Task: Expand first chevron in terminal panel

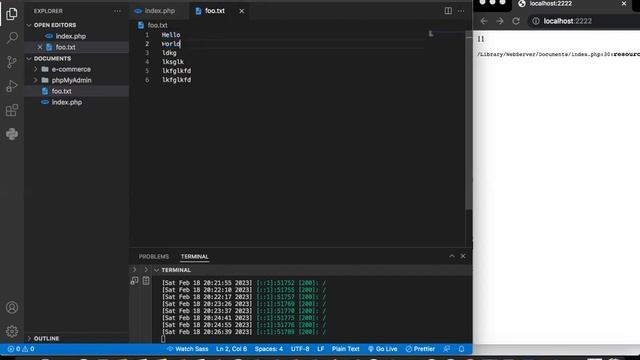Action: (x=134, y=269)
